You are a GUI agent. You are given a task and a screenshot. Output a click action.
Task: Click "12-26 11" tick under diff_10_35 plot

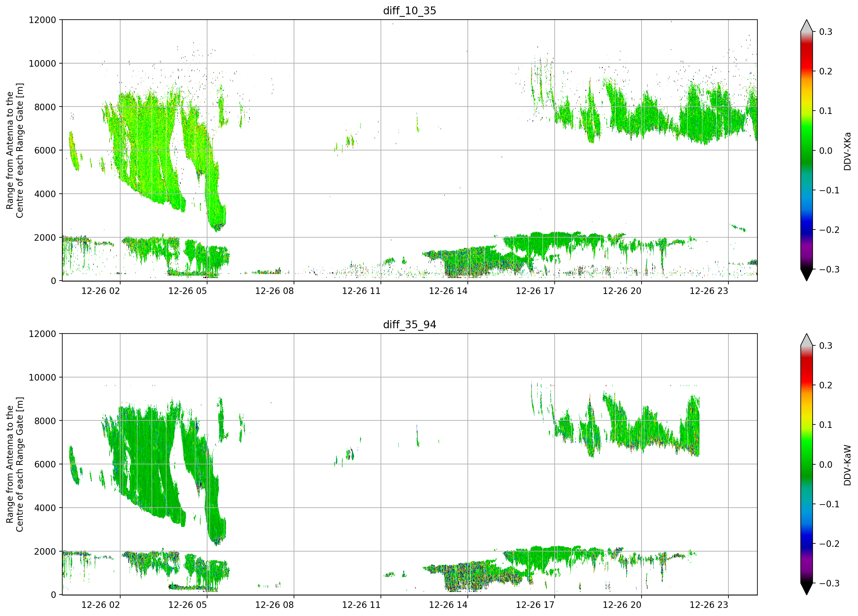[361, 291]
